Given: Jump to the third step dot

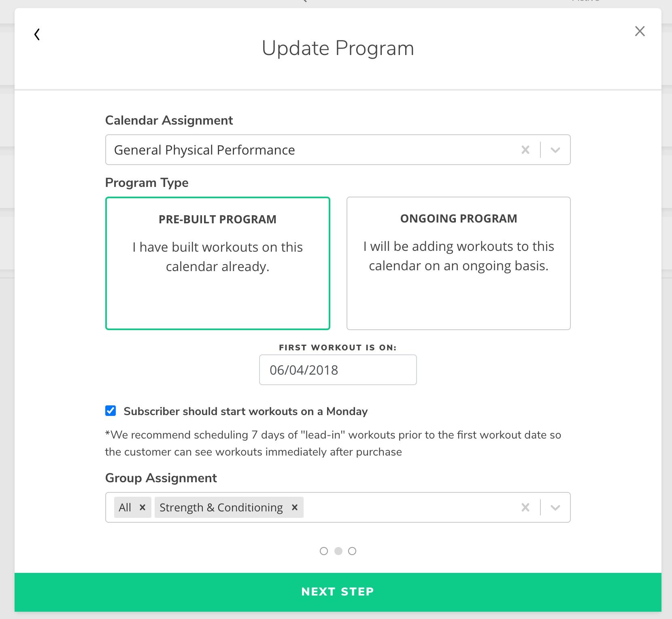Looking at the screenshot, I should coord(352,551).
